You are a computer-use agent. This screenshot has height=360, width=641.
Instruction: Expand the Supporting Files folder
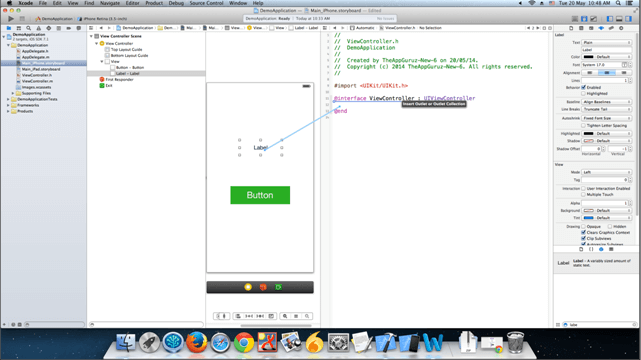pyautogui.click(x=13, y=93)
